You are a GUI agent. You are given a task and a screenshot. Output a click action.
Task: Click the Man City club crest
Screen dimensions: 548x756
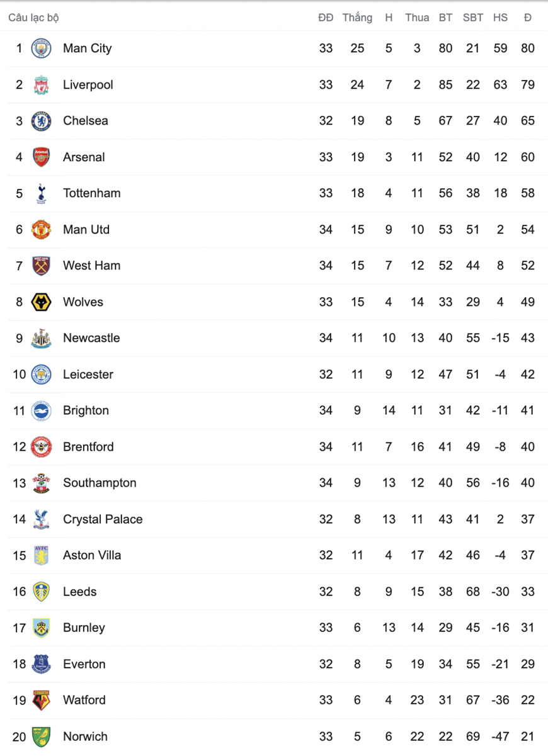pos(42,48)
